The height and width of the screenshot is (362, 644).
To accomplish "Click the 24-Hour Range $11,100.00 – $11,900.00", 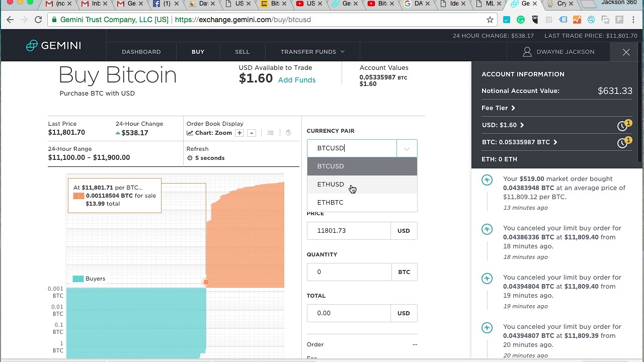I will coord(89,157).
